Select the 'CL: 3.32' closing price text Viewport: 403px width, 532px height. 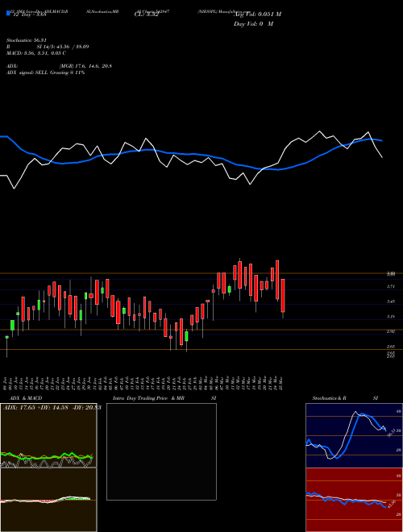pos(147,15)
